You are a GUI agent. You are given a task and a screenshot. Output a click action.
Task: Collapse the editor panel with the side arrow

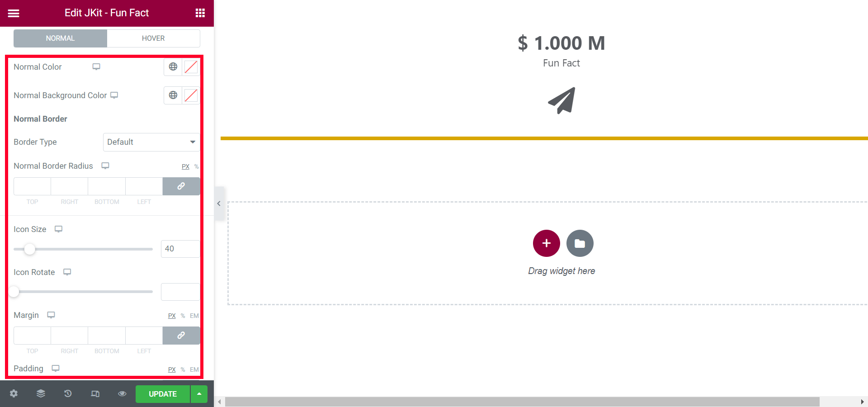(x=219, y=203)
